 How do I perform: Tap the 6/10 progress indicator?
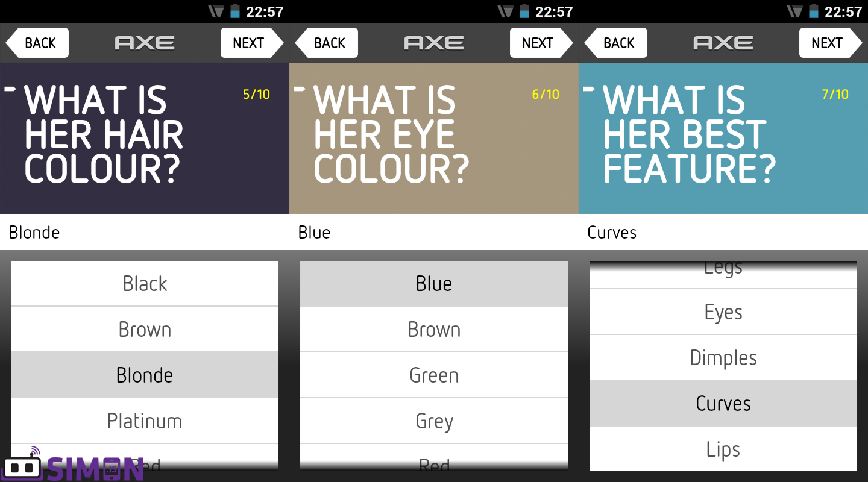(x=546, y=95)
